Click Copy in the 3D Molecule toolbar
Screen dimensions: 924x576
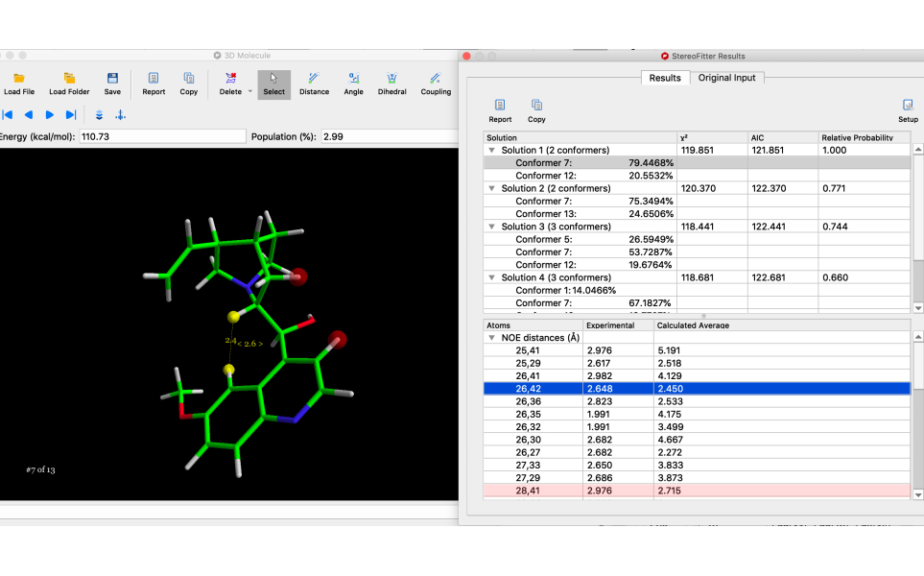pyautogui.click(x=189, y=84)
